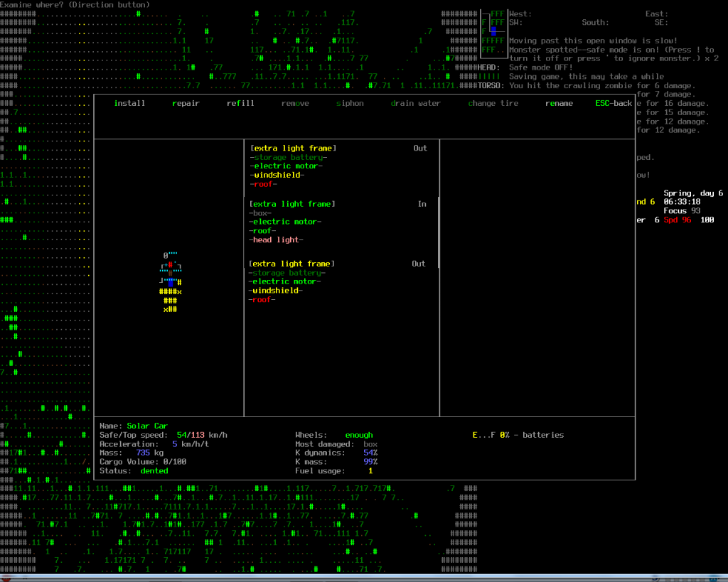The image size is (728, 582).
Task: Click the Spring, day 6 date
Action: pyautogui.click(x=693, y=193)
